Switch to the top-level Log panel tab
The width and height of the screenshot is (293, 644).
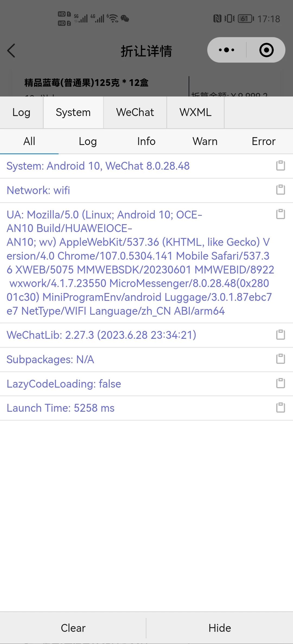point(21,112)
